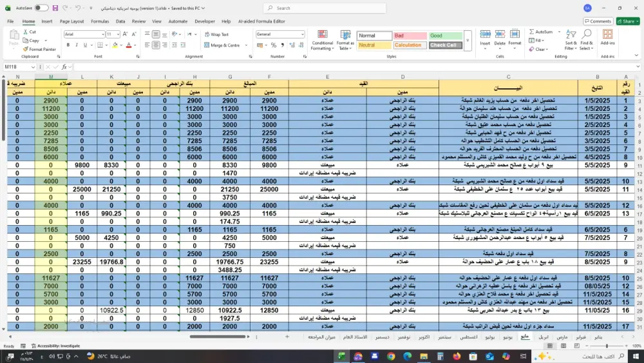Switch to Normal view in the status bar
Viewport: 644px width, 363px height.
(550, 346)
